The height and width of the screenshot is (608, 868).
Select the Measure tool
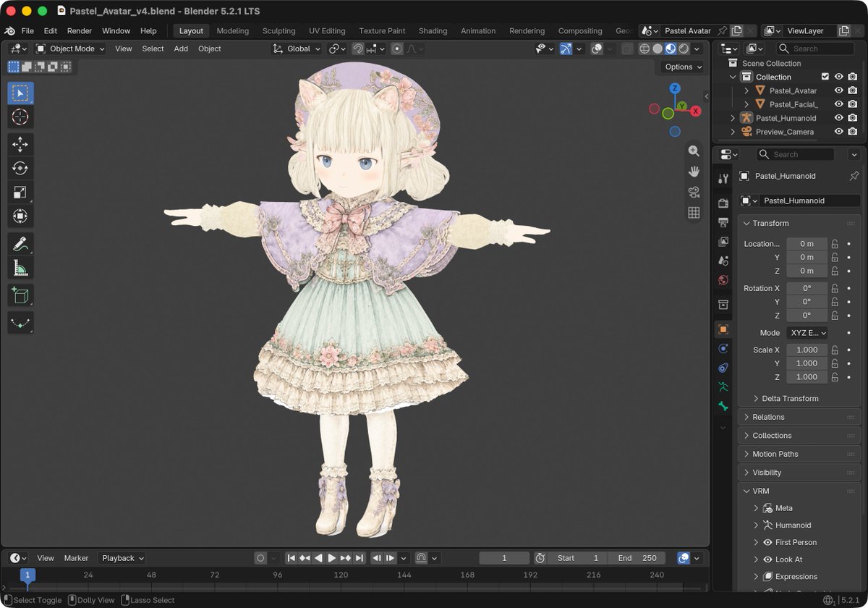coord(20,268)
